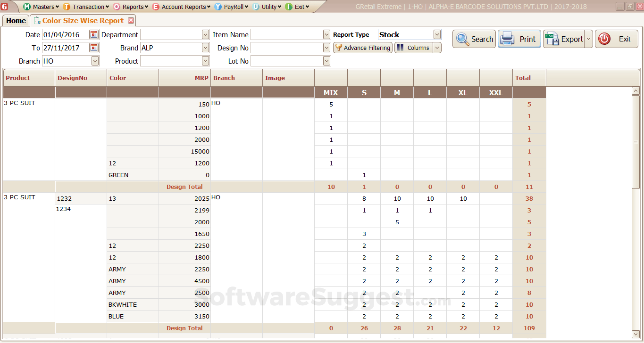644x343 pixels.
Task: Expand the Export options dropdown arrow
Action: click(588, 39)
